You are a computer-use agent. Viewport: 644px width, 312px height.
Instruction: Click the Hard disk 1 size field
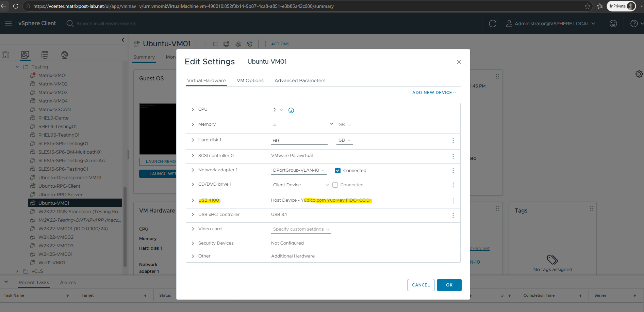tap(299, 141)
